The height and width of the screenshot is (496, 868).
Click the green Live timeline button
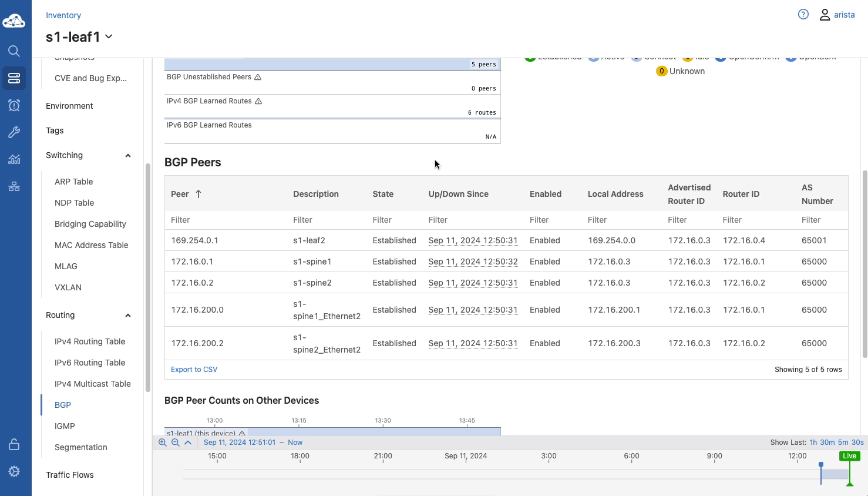pyautogui.click(x=849, y=456)
